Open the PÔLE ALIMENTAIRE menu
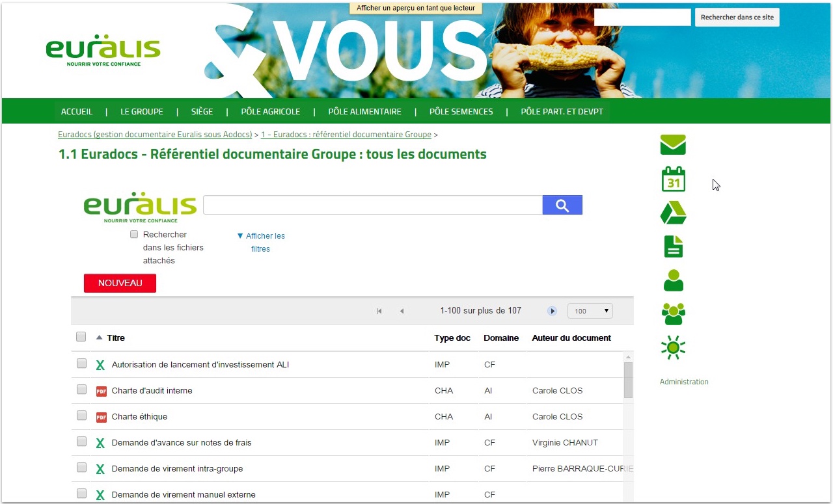Viewport: 833px width, 504px height. pyautogui.click(x=365, y=112)
